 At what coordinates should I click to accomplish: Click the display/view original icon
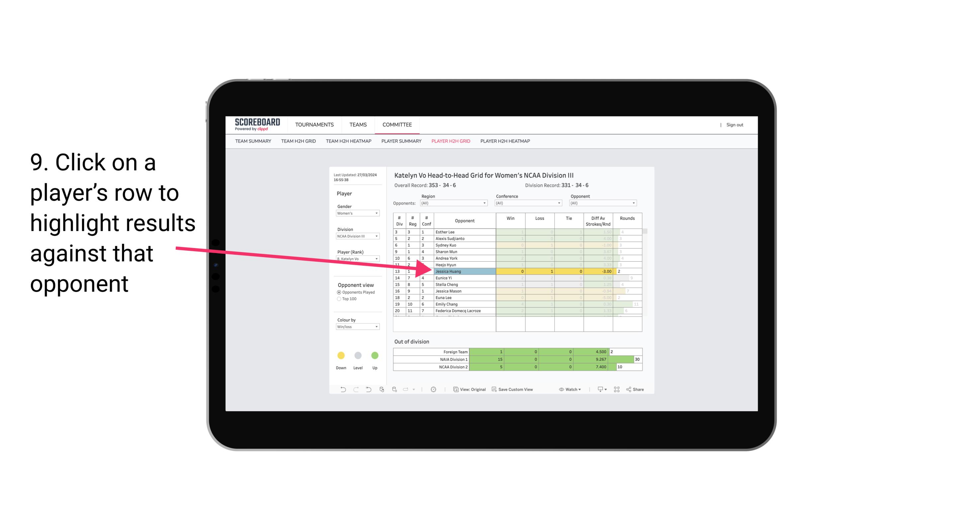point(456,390)
